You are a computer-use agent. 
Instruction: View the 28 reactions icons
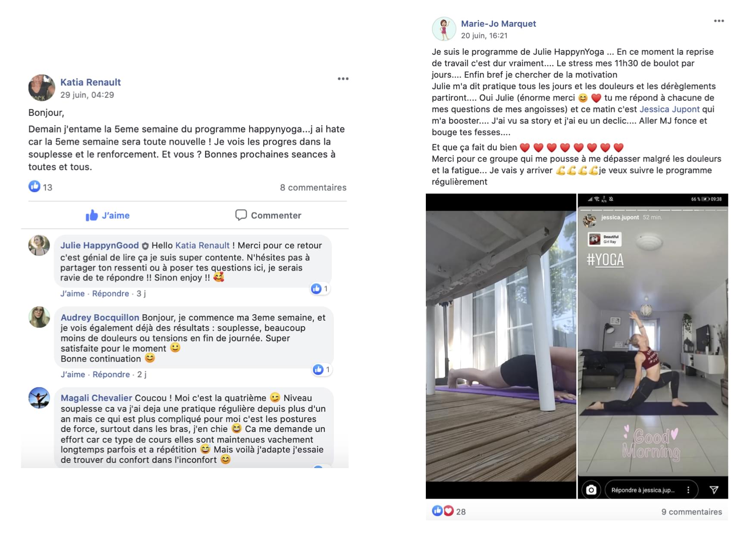point(443,511)
